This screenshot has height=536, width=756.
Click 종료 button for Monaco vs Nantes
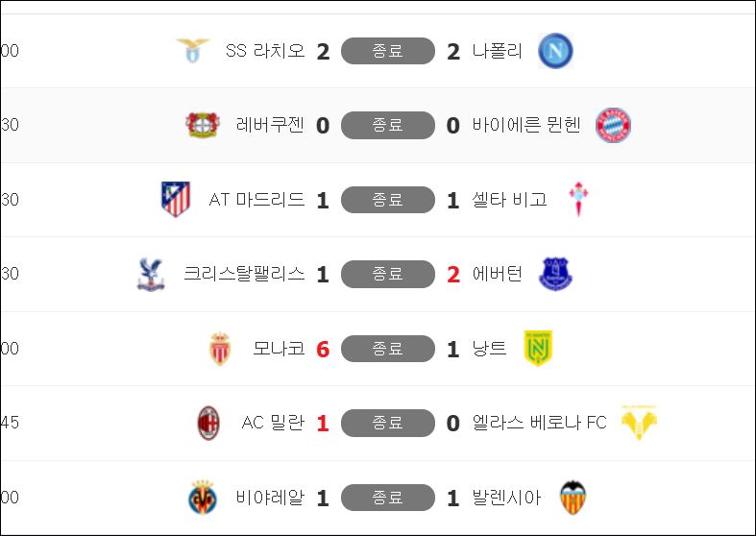(x=388, y=349)
